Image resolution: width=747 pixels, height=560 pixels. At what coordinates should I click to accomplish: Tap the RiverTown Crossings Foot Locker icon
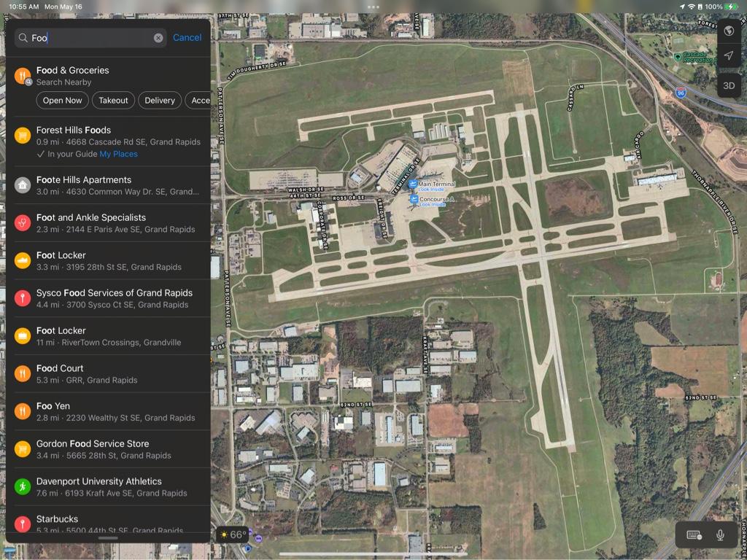click(23, 335)
